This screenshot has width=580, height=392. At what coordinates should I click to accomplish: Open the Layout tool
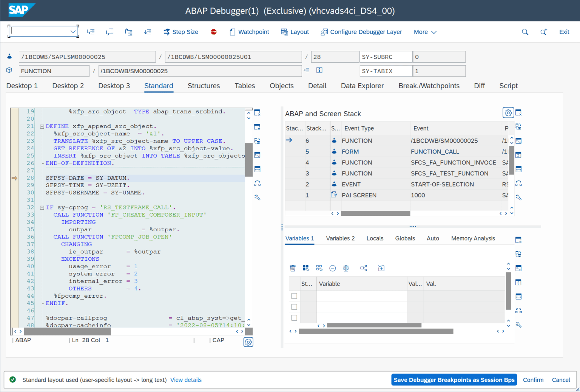pos(295,32)
